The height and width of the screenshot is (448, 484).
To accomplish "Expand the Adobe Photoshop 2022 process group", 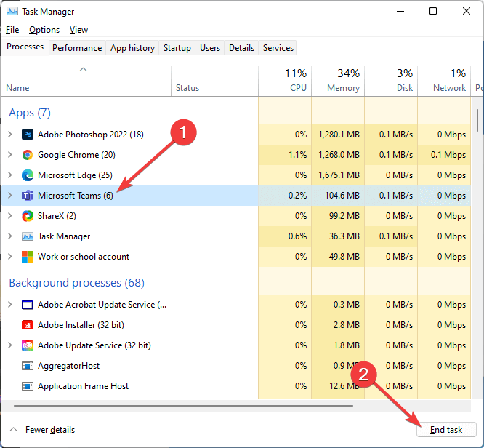I will click(x=10, y=135).
